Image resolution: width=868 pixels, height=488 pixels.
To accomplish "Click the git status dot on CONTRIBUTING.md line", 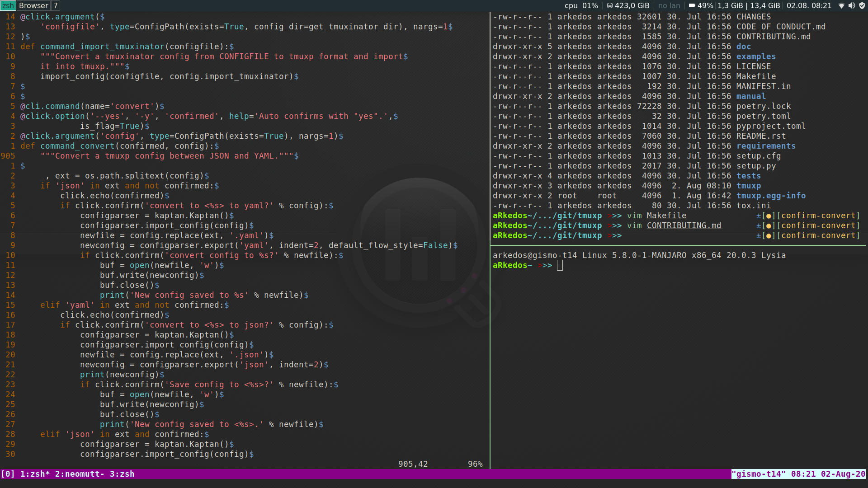I will point(769,226).
